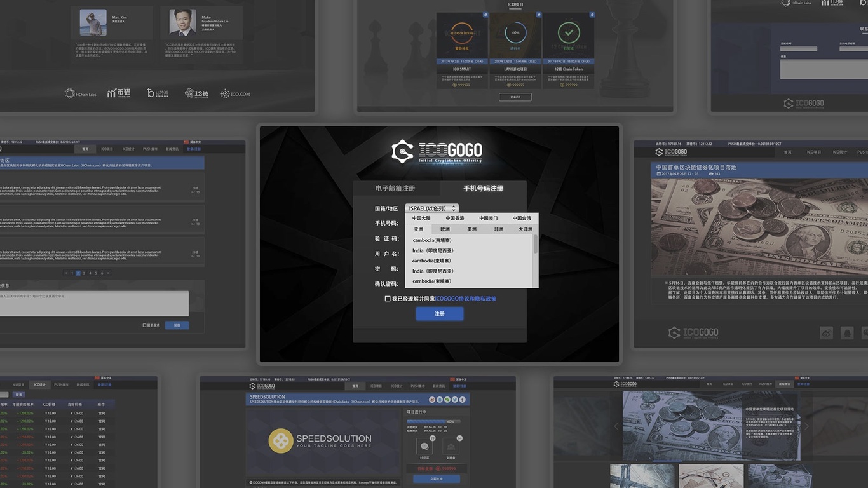Choose 中国台湾 in the region list
The image size is (868, 488).
[522, 218]
